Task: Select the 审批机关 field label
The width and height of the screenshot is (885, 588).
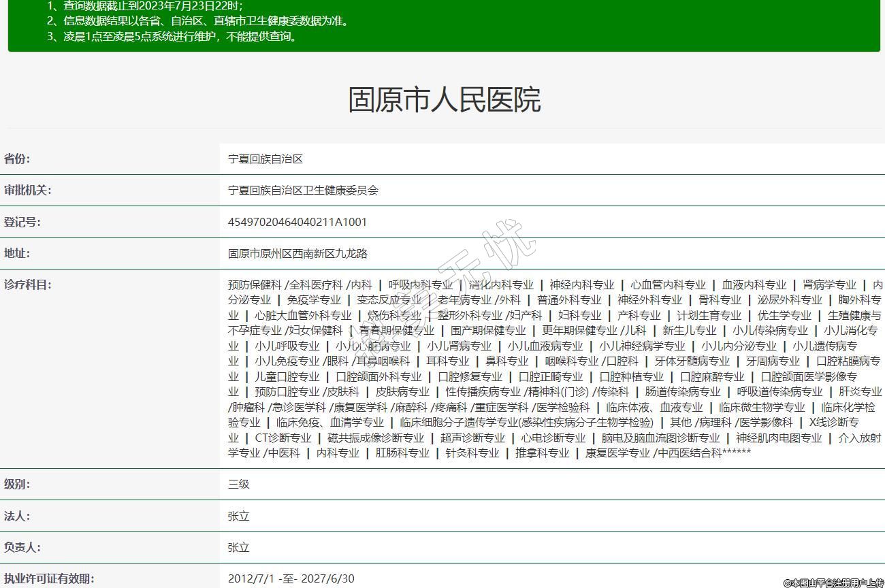Action: click(27, 190)
